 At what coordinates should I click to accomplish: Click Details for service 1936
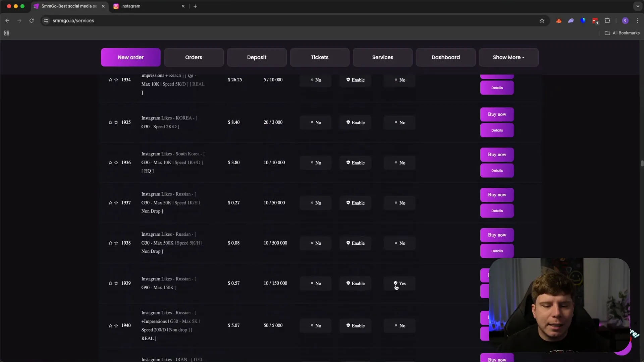tap(497, 171)
